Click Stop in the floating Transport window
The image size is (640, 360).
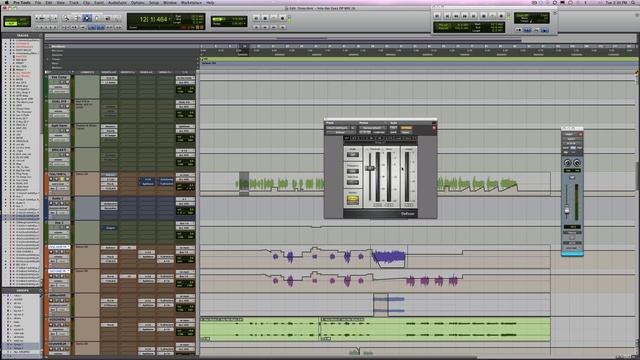point(483,16)
